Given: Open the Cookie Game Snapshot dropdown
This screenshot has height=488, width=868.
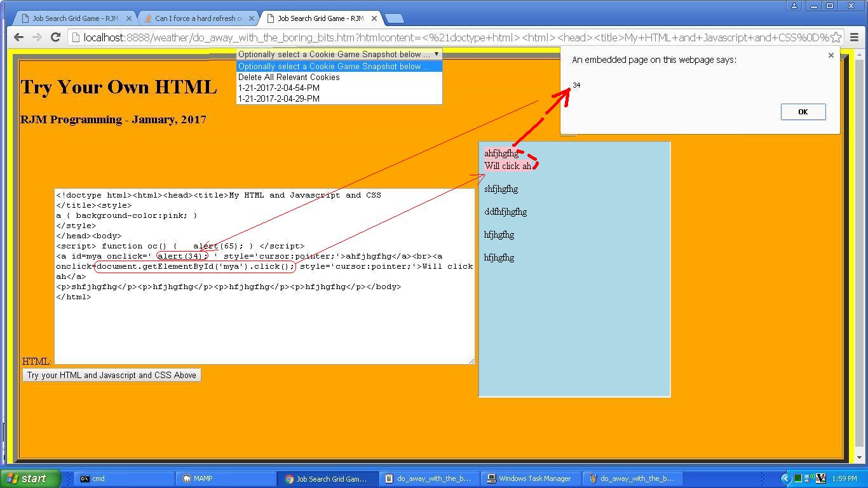Looking at the screenshot, I should (339, 54).
